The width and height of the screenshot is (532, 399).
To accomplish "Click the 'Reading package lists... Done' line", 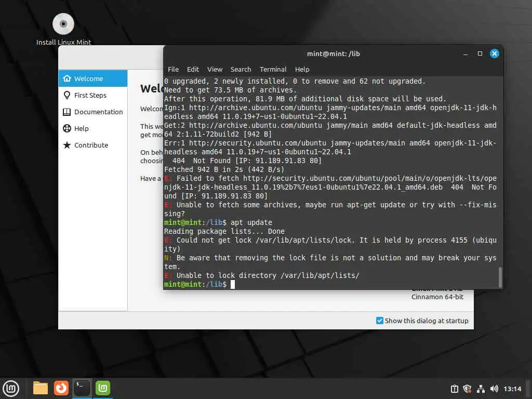I will coord(224,231).
